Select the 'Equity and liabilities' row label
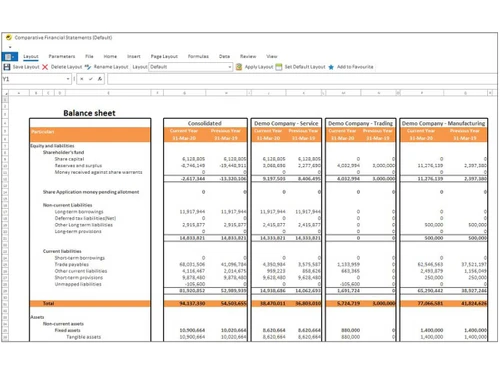 (x=52, y=146)
